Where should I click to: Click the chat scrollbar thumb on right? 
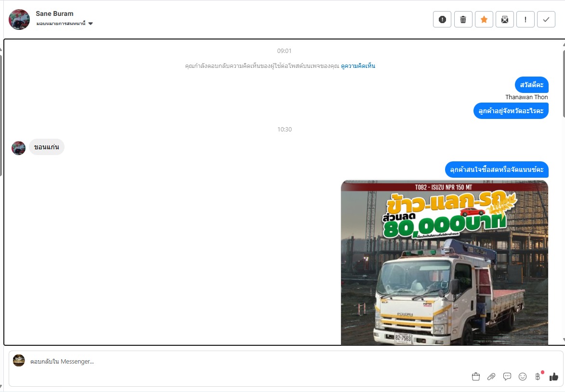[x=564, y=84]
